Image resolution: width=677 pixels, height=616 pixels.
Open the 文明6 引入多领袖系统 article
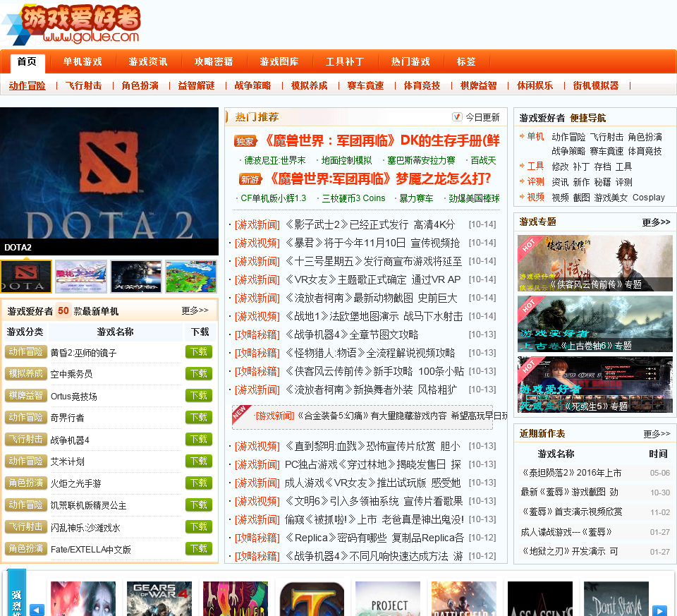pos(374,501)
